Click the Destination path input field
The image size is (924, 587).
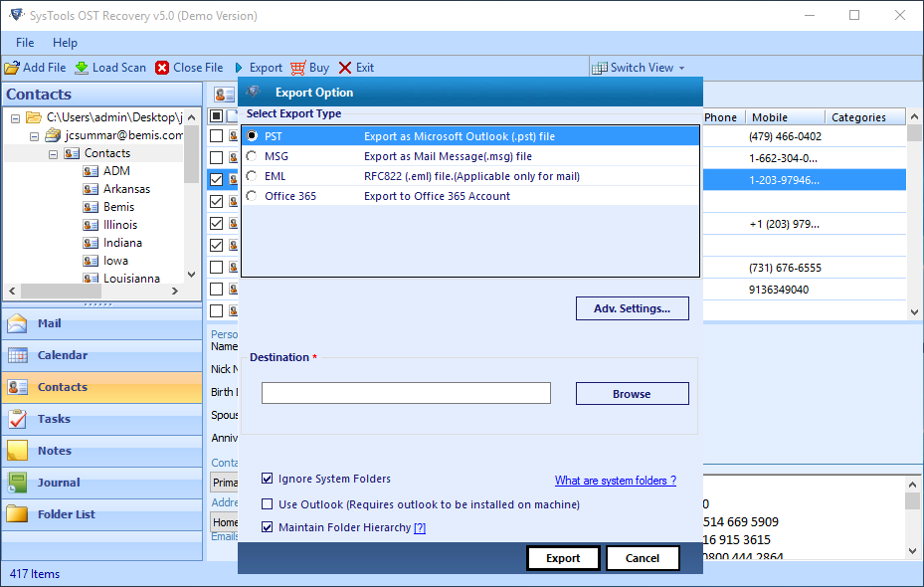click(x=406, y=393)
